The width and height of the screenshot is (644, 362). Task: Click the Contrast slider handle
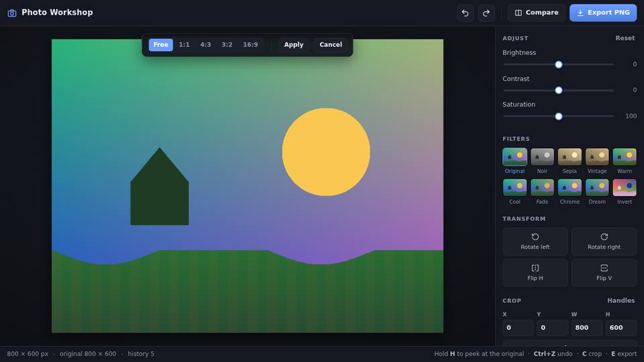[x=559, y=90]
